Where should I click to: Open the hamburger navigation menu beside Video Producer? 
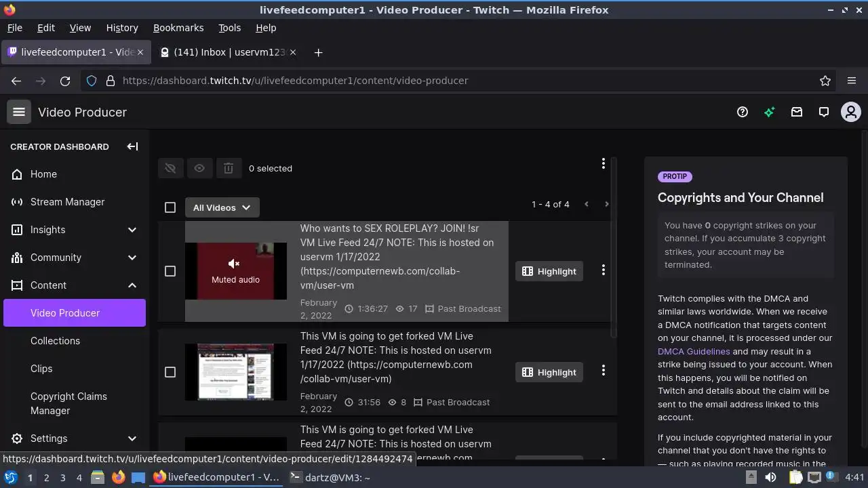coord(19,113)
